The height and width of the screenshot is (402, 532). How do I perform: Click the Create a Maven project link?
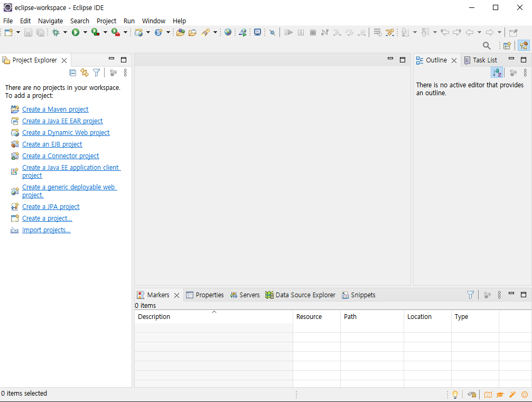(x=55, y=109)
